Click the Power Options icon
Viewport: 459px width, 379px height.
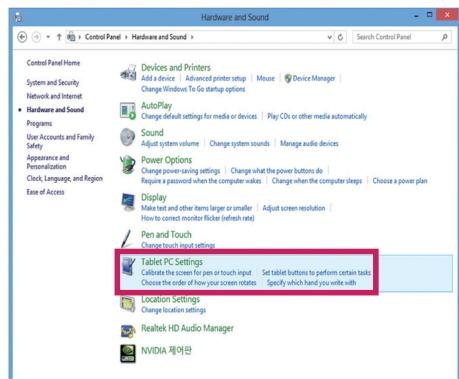click(128, 164)
